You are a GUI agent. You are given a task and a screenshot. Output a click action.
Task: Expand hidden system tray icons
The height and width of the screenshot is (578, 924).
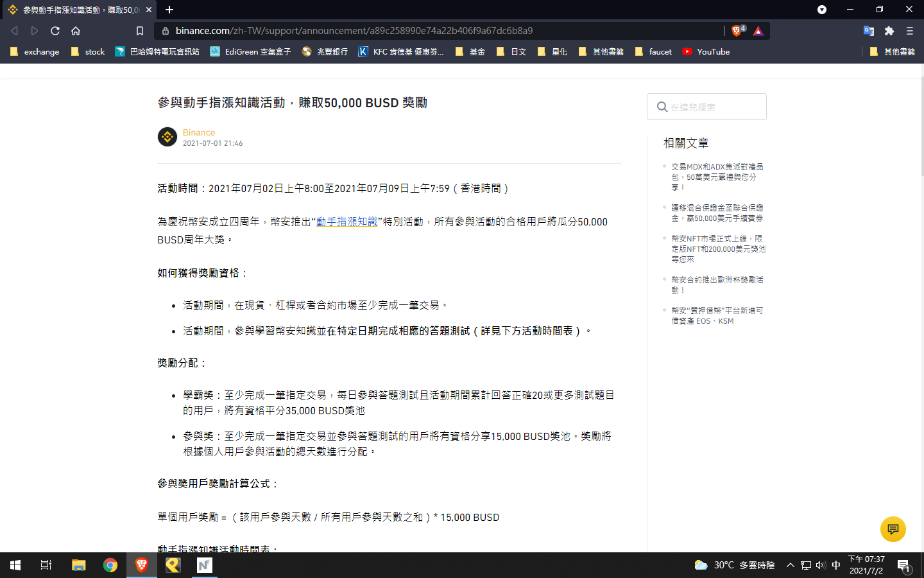point(791,565)
